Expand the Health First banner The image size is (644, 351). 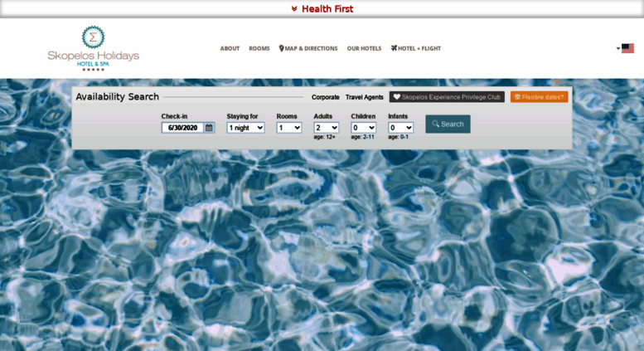click(322, 8)
